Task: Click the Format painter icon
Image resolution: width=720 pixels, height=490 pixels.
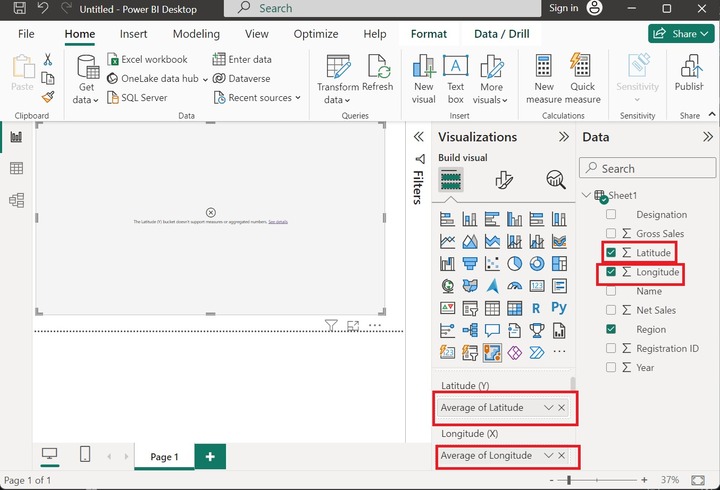Action: (48, 96)
